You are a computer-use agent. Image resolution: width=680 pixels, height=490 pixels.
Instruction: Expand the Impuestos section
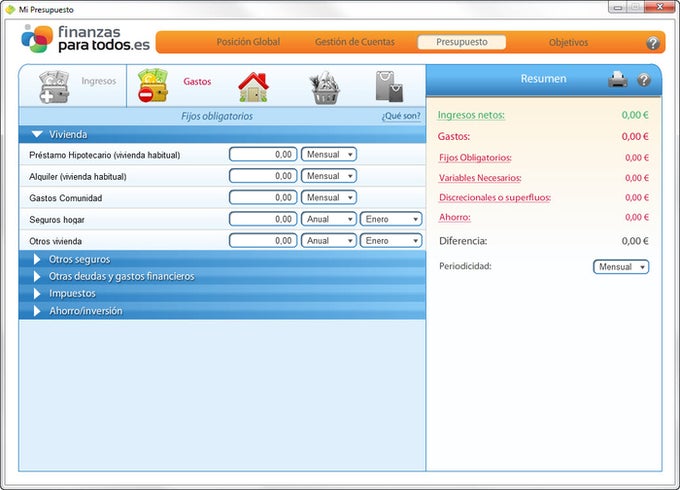point(222,294)
